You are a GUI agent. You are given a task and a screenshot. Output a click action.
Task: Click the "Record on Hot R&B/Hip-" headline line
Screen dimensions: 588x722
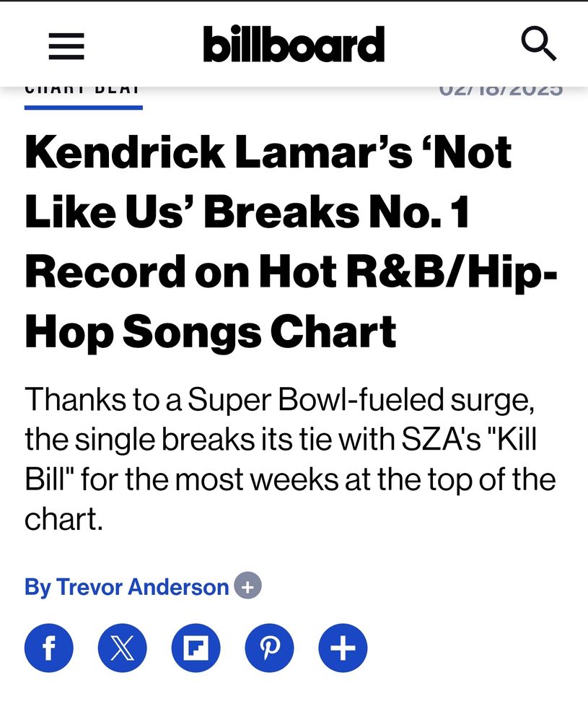291,272
